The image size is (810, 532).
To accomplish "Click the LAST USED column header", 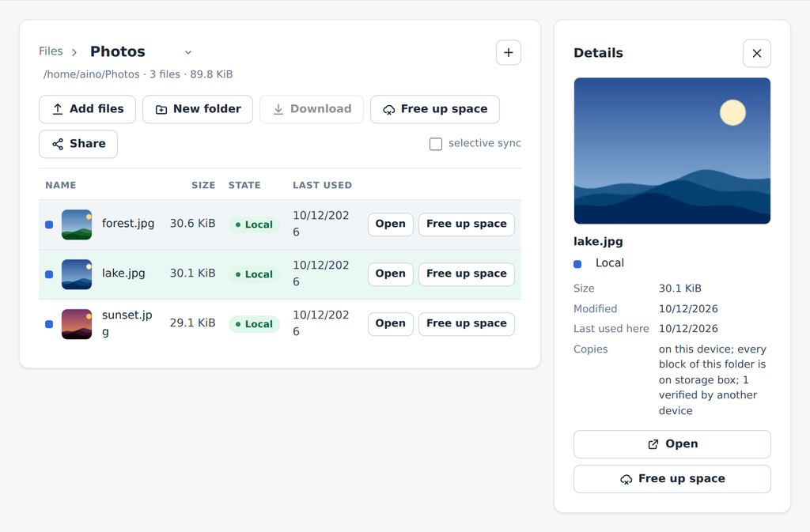I will tap(323, 185).
